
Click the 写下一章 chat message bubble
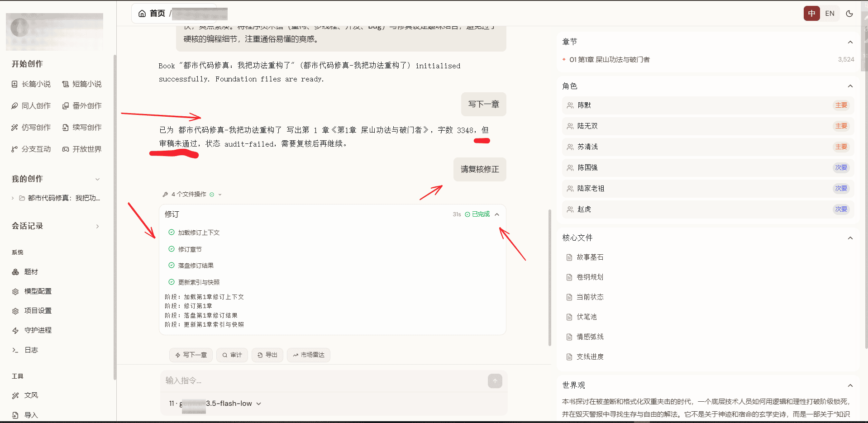click(x=483, y=105)
